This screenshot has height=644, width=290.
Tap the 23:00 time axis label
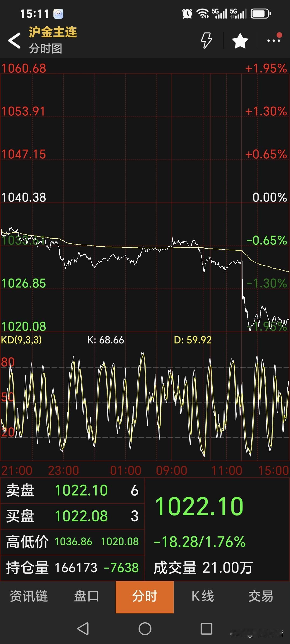(x=64, y=470)
